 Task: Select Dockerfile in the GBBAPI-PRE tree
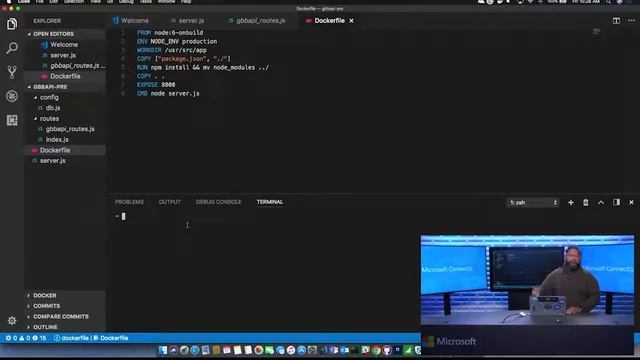pos(55,150)
